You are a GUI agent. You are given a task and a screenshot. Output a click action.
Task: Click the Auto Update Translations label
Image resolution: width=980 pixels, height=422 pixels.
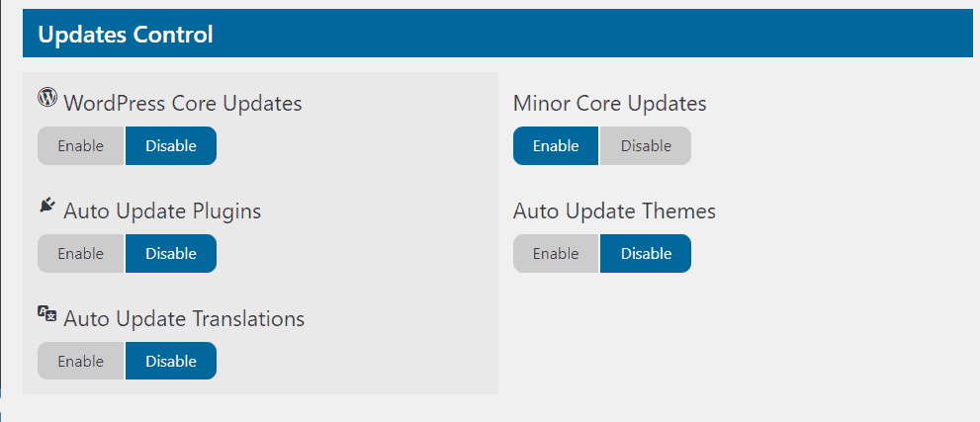(184, 319)
